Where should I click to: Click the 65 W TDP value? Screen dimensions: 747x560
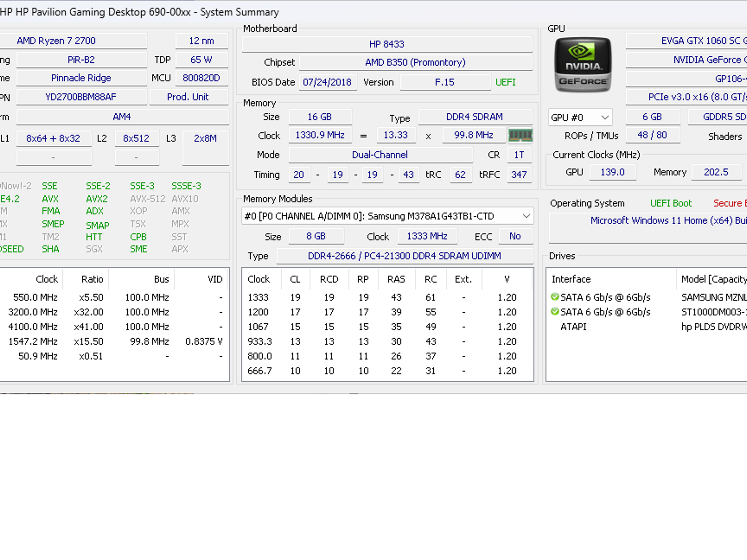tap(202, 60)
